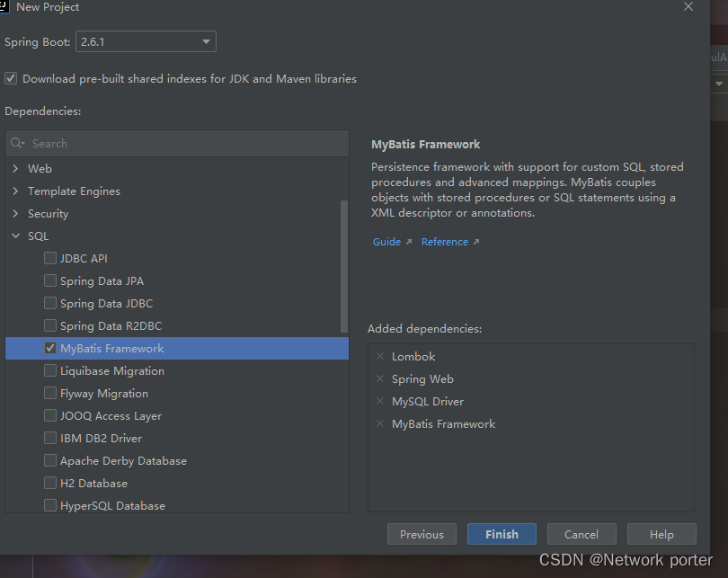Uncheck the MyBatis Framework dependency

[x=50, y=348]
